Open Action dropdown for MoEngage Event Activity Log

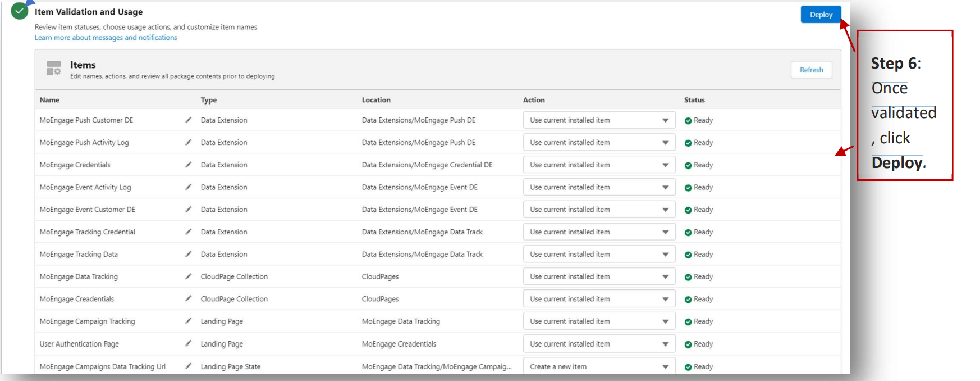pyautogui.click(x=599, y=187)
